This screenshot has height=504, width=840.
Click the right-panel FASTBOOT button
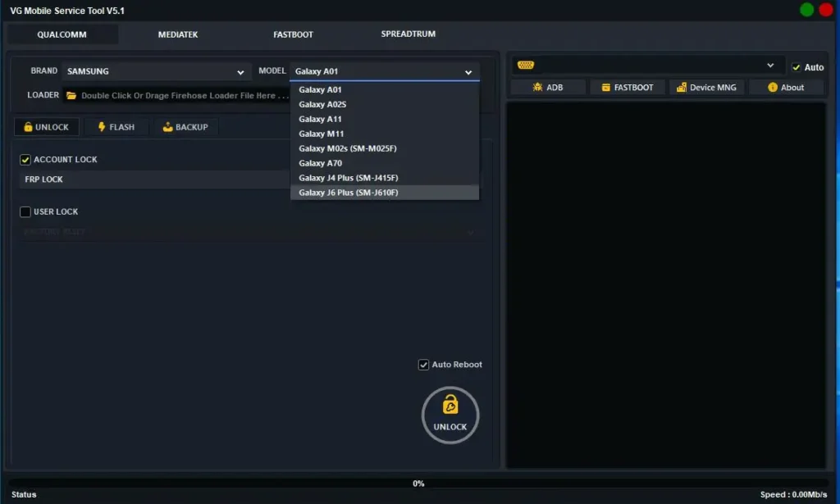coord(628,87)
